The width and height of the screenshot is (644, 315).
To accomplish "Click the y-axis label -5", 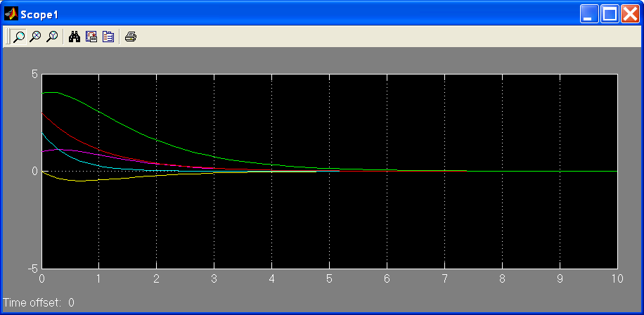I will pos(32,269).
